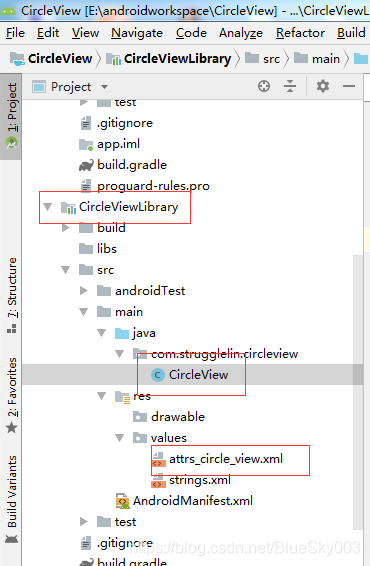
Task: Open the Build menu
Action: tap(351, 33)
